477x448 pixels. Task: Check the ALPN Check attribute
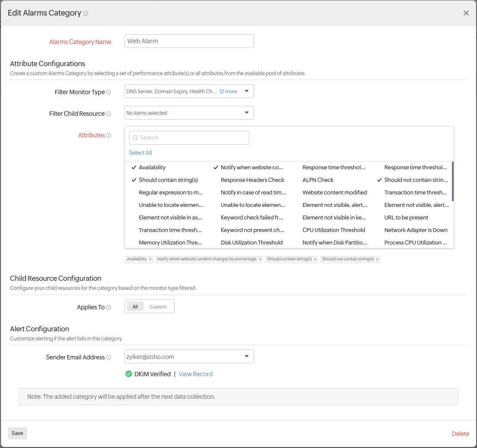(x=318, y=180)
